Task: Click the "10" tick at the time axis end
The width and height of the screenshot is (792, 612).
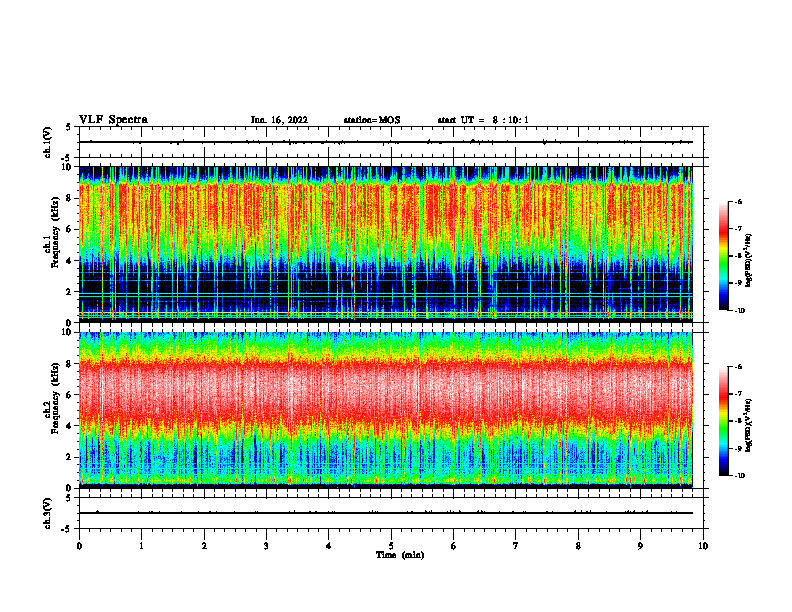Action: click(x=703, y=546)
